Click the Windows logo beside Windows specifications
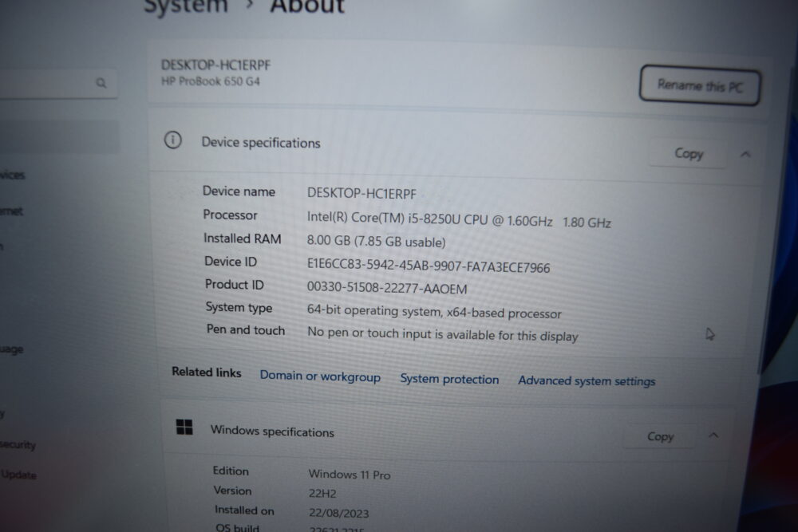The width and height of the screenshot is (798, 532). 184,428
